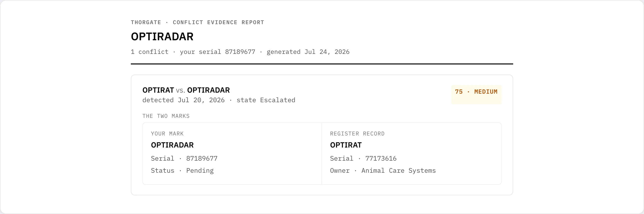Click the state Escalated text

pyautogui.click(x=266, y=100)
